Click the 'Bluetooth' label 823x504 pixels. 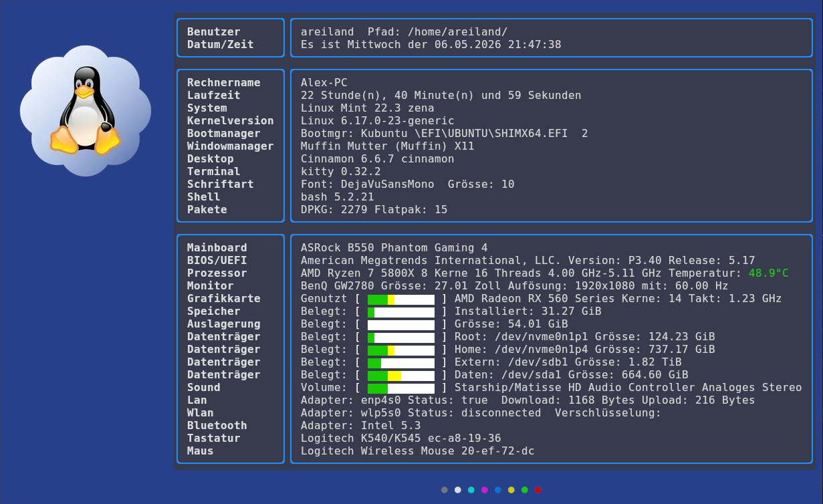(x=217, y=425)
